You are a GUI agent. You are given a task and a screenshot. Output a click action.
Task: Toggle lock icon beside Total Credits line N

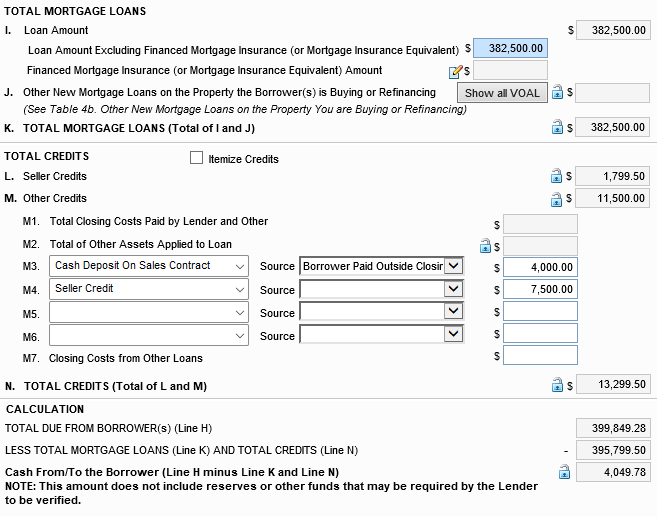557,384
